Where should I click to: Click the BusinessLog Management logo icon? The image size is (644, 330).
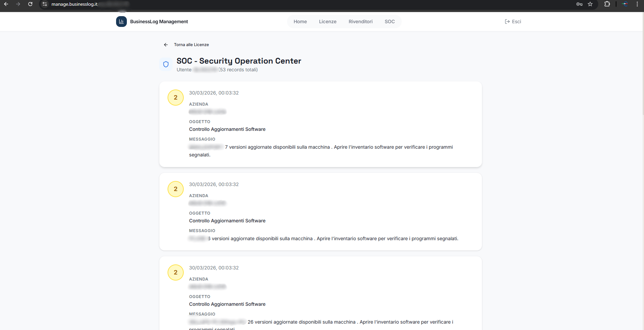point(121,21)
